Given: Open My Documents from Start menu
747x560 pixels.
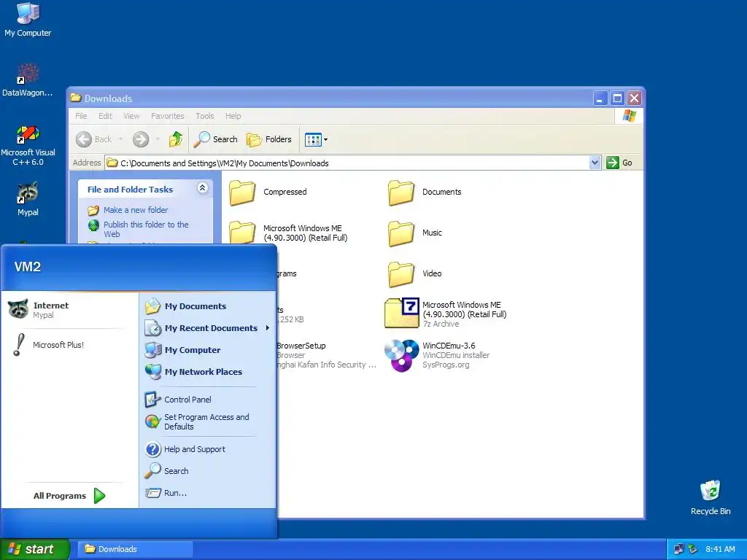Looking at the screenshot, I should pos(207,306).
